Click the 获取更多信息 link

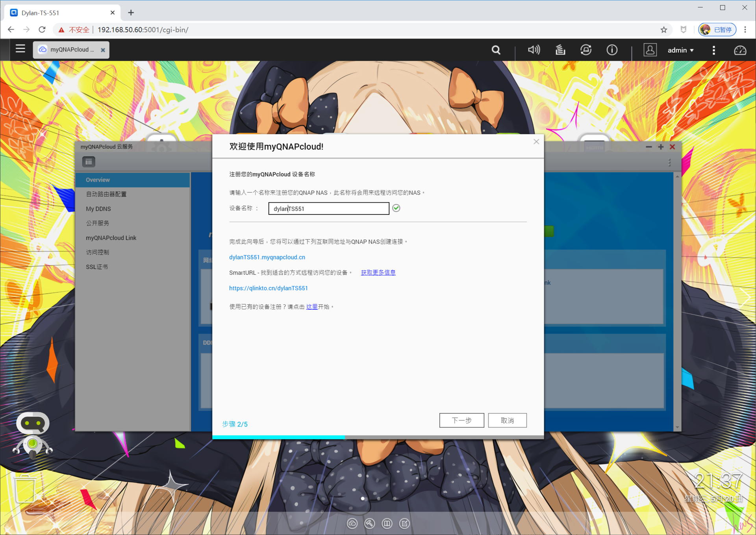point(378,272)
